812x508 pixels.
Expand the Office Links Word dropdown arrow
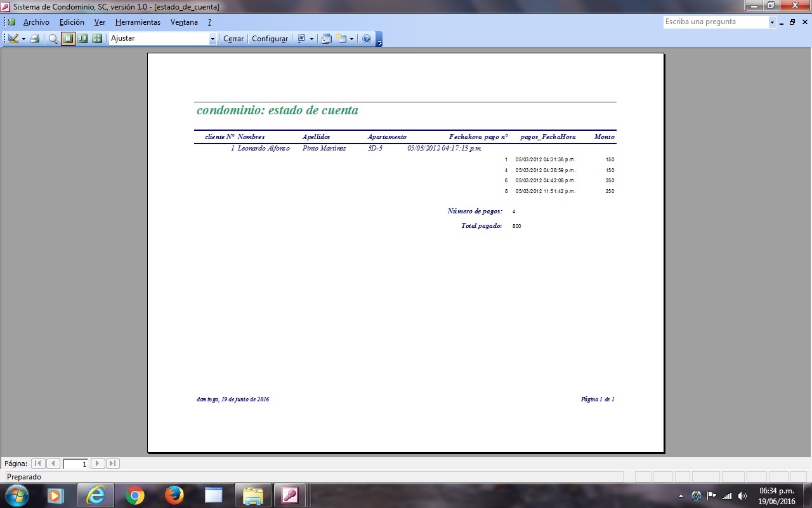tap(311, 39)
